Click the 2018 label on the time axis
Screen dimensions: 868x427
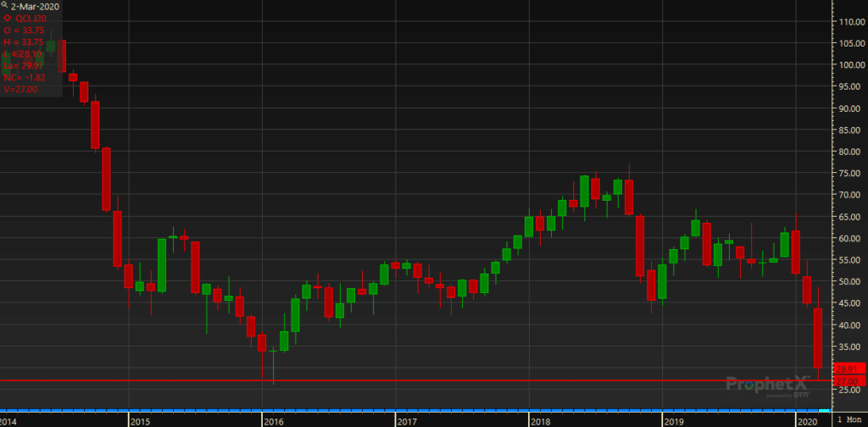pyautogui.click(x=540, y=420)
